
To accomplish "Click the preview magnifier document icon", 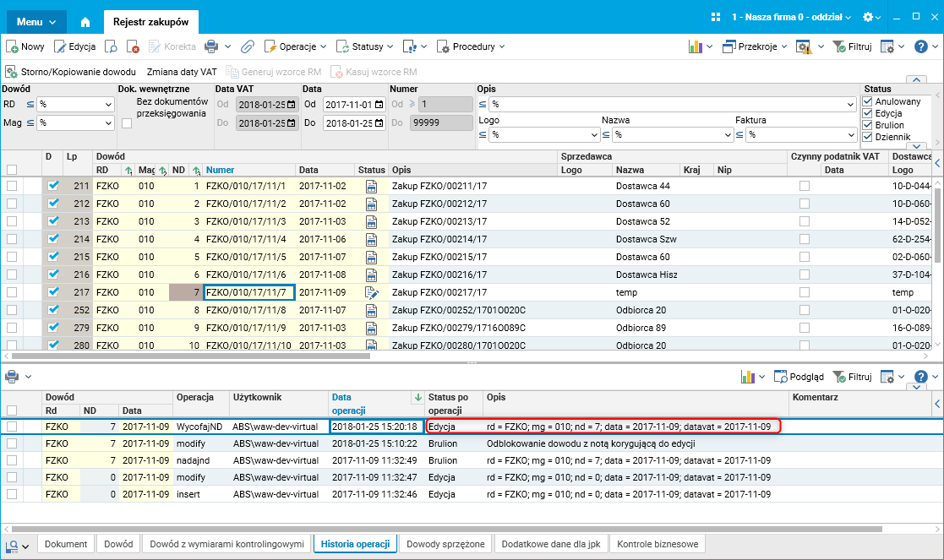I will 112,47.
